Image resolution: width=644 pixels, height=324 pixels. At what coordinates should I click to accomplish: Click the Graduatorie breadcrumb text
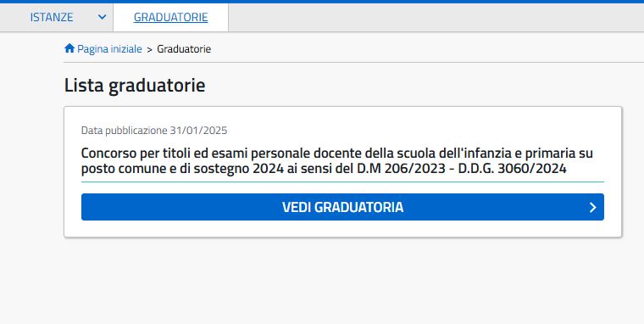pyautogui.click(x=184, y=49)
